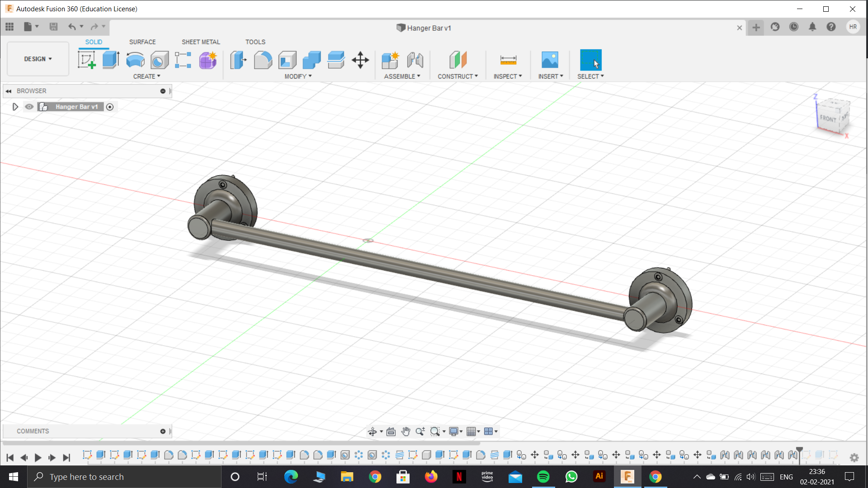Play the timeline history
This screenshot has height=488, width=868.
point(38,458)
